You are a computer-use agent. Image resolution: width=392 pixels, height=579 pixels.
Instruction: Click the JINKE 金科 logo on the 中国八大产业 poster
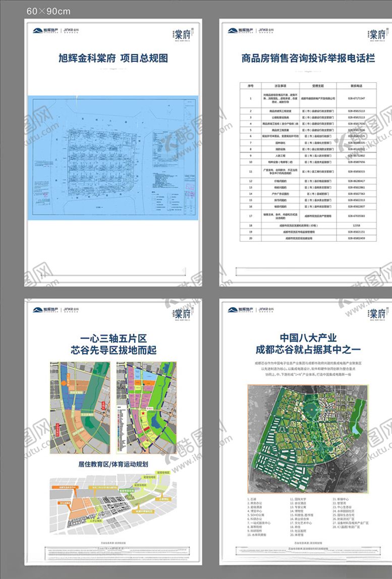click(266, 310)
